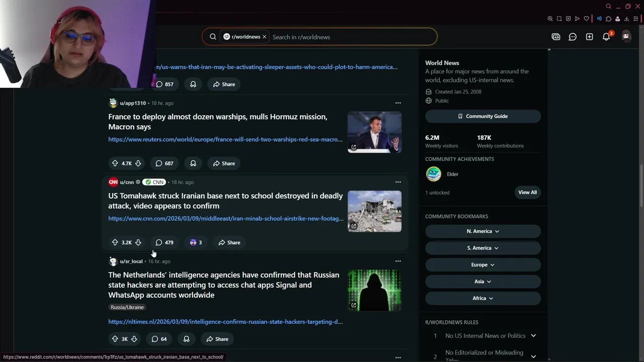Viewport: 644px width, 362px height.
Task: Expand the Asia bookmark dropdown
Action: tap(483, 282)
